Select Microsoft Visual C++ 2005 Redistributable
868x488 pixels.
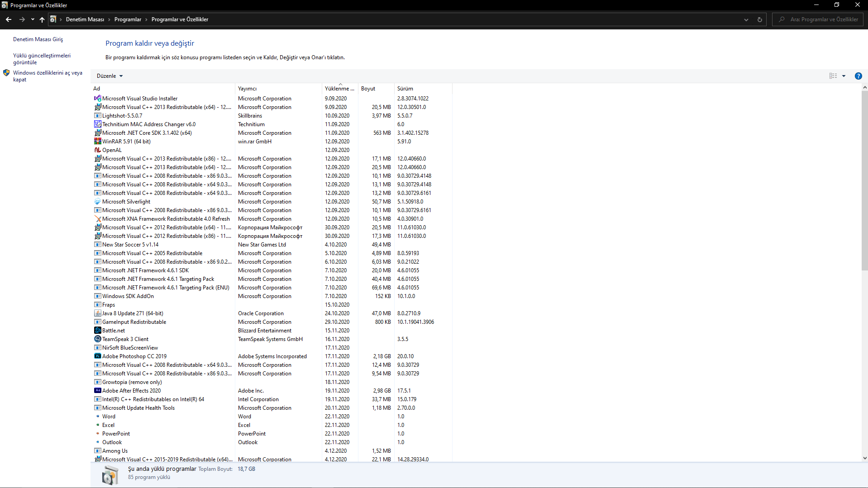click(x=272, y=253)
